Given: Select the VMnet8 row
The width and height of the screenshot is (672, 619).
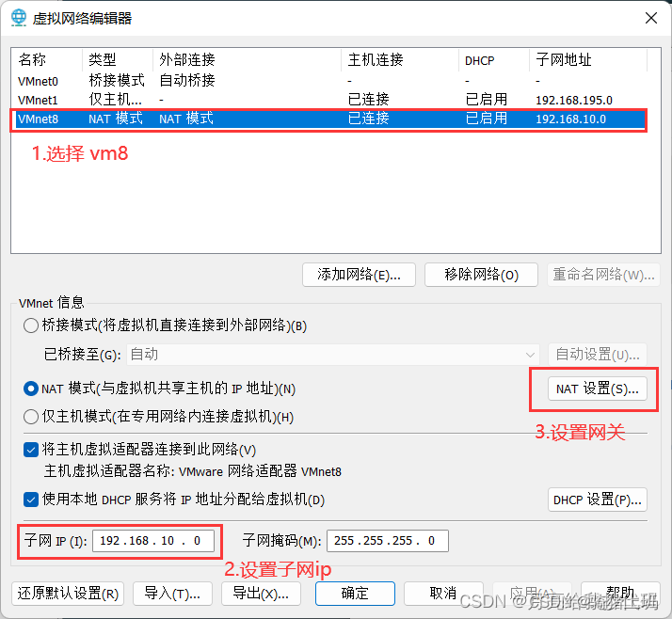Looking at the screenshot, I should coord(330,119).
